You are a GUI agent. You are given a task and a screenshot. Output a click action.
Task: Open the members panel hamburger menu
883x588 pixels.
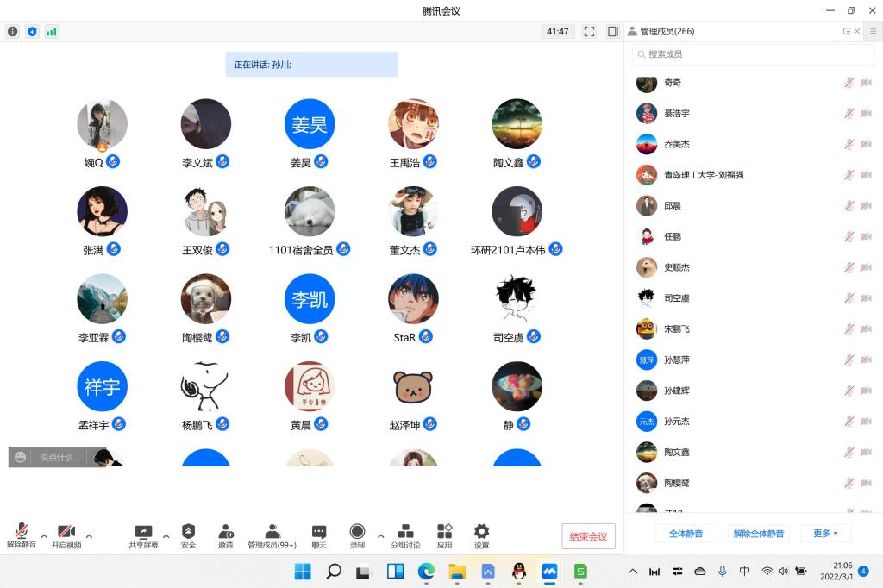point(873,31)
